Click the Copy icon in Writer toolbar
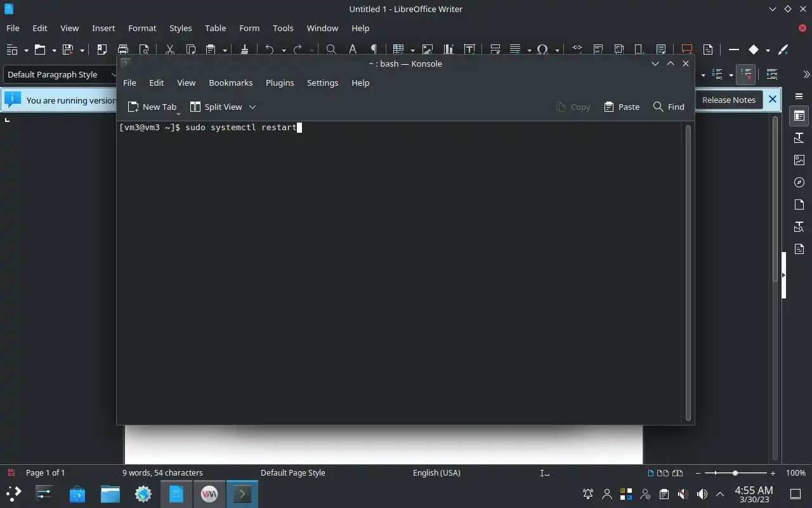 click(x=190, y=50)
